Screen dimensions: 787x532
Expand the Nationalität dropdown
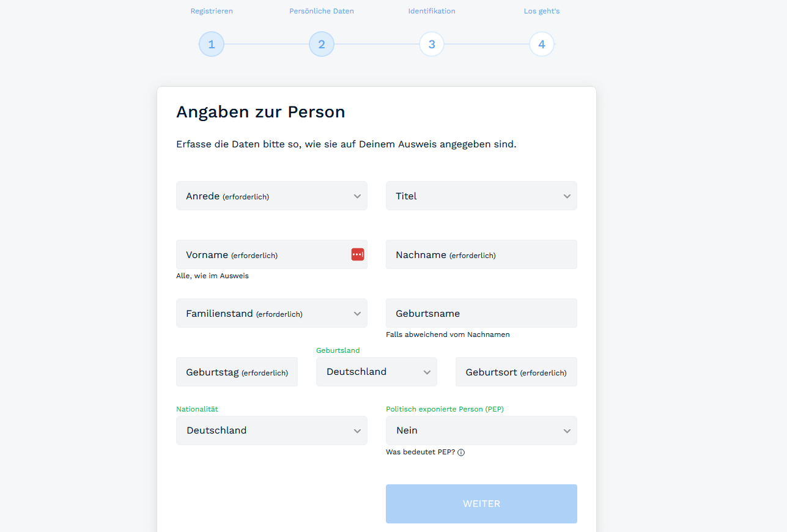pos(272,430)
